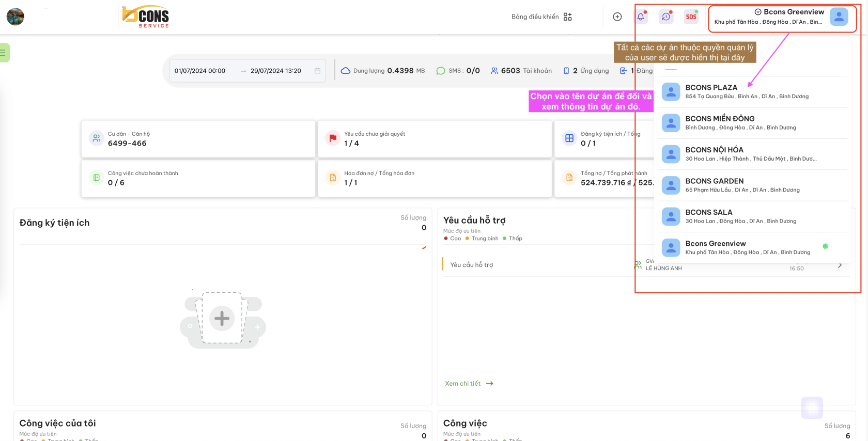
Task: Click the LÊ HÙNG ANH requester name
Action: coord(664,269)
